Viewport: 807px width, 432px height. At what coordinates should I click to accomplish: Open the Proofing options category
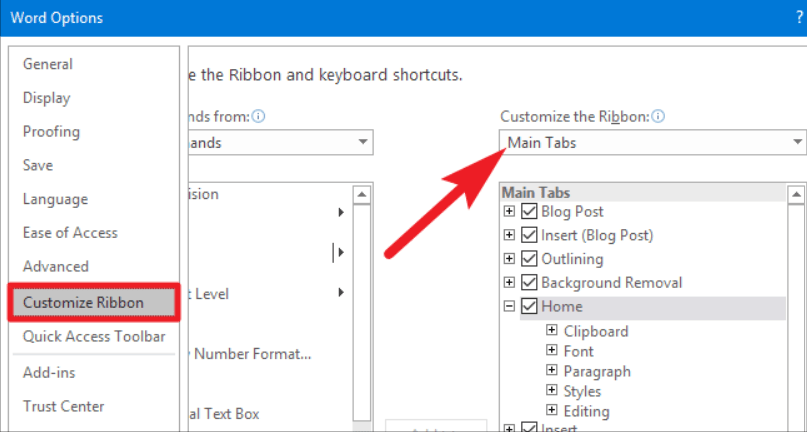click(x=51, y=132)
